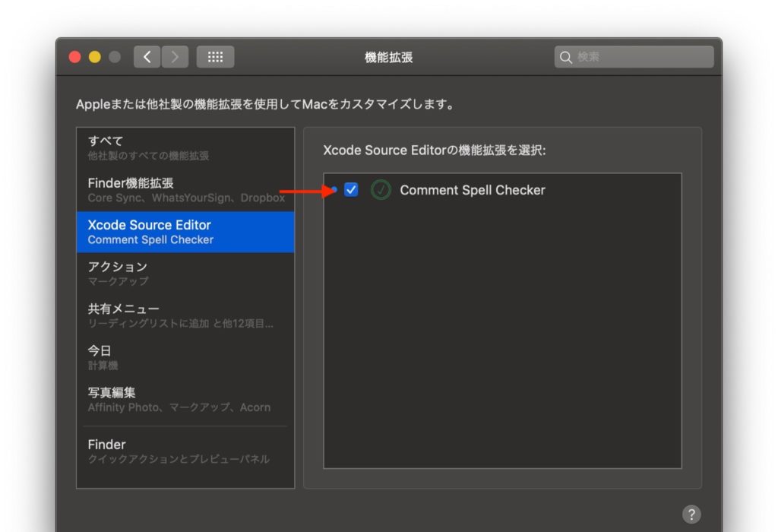This screenshot has width=778, height=532.
Task: Select the 今日 extensions category
Action: click(x=185, y=357)
